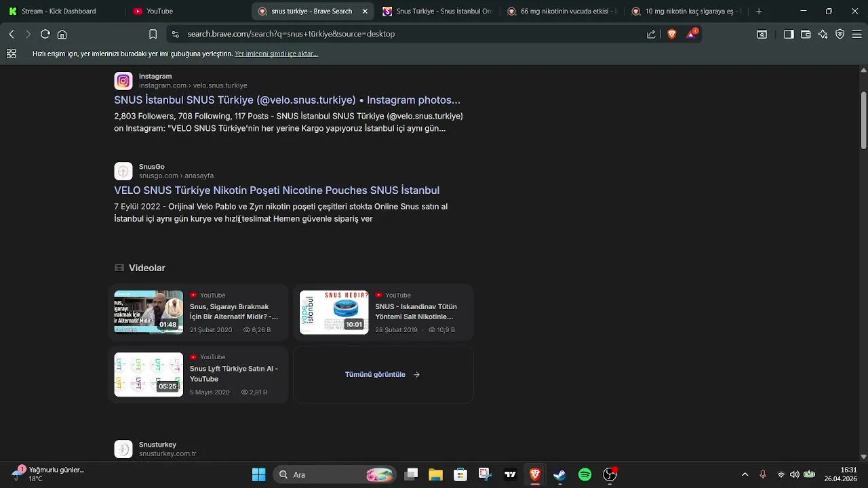Close the snus türkiye Brave Search tab
Image resolution: width=868 pixels, height=488 pixels.
(x=365, y=12)
